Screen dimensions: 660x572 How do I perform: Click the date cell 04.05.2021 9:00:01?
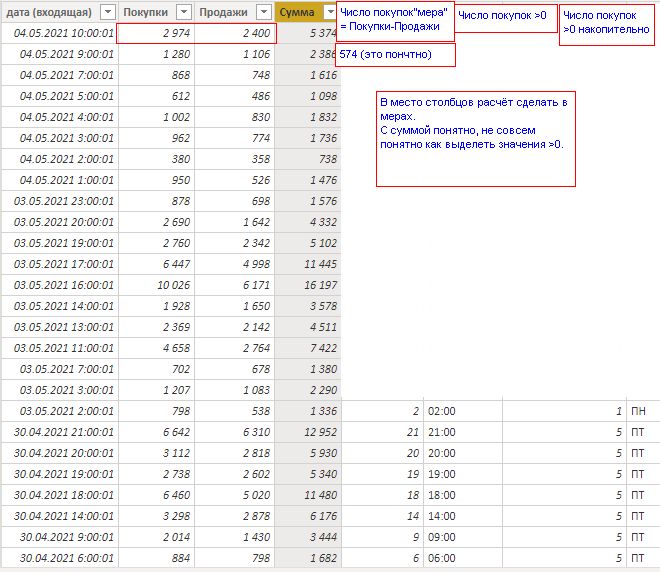[x=60, y=54]
